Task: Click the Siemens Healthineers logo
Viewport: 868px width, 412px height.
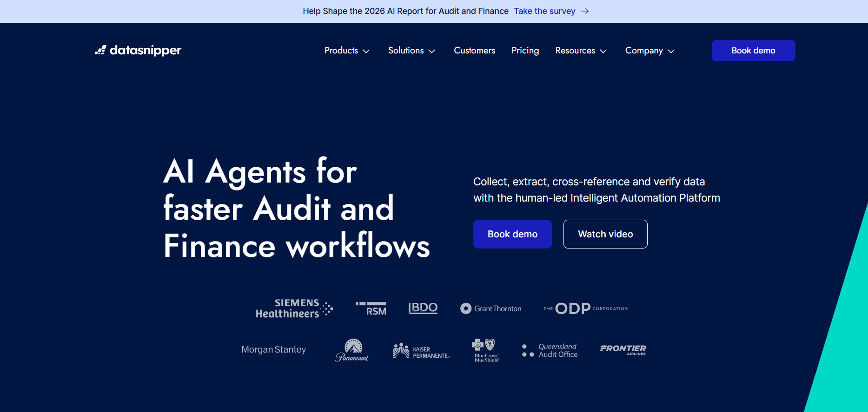Action: pos(294,308)
